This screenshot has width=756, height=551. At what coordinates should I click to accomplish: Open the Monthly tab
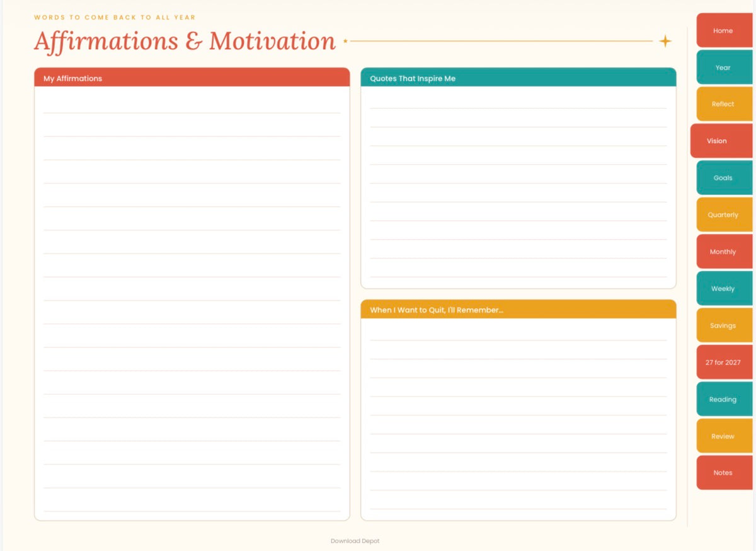click(724, 252)
